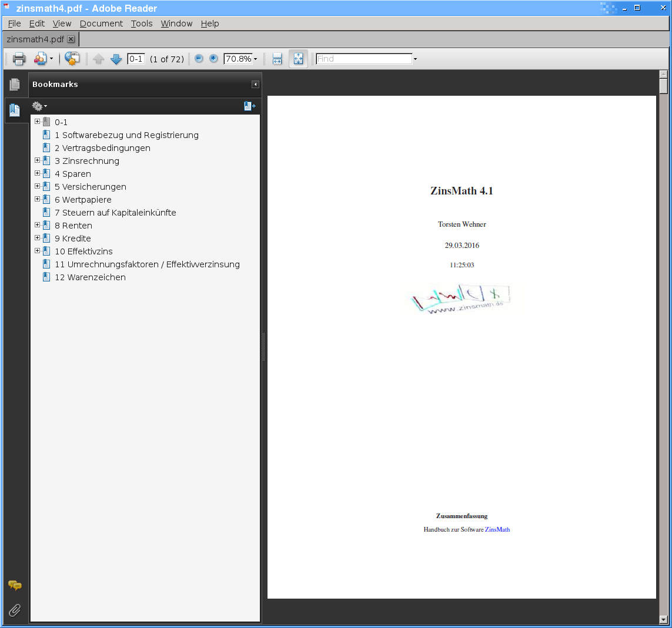Open the Pages thumbnails panel icon
Screen dimensions: 672x628
point(15,85)
